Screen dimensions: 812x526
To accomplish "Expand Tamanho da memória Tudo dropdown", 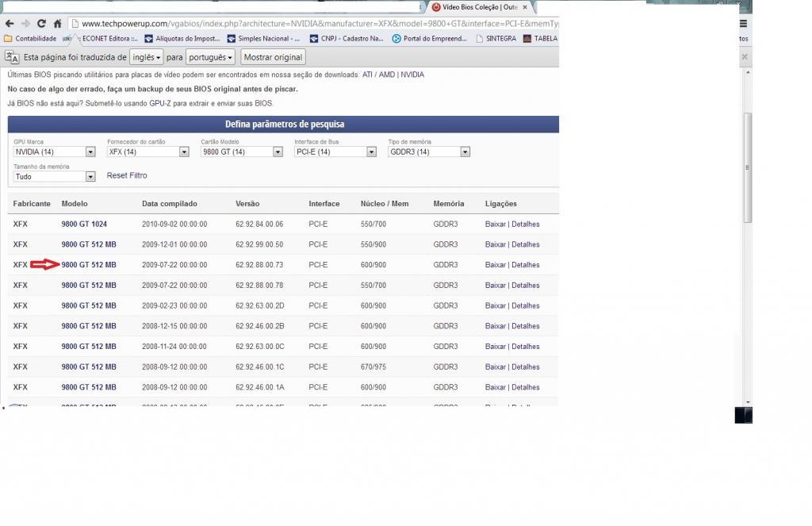I will pyautogui.click(x=55, y=177).
